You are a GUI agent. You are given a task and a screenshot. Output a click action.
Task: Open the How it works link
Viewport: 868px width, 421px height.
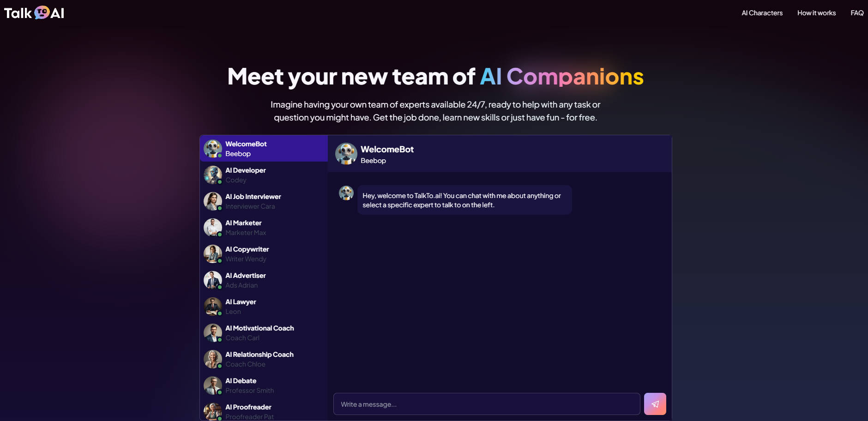coord(816,12)
